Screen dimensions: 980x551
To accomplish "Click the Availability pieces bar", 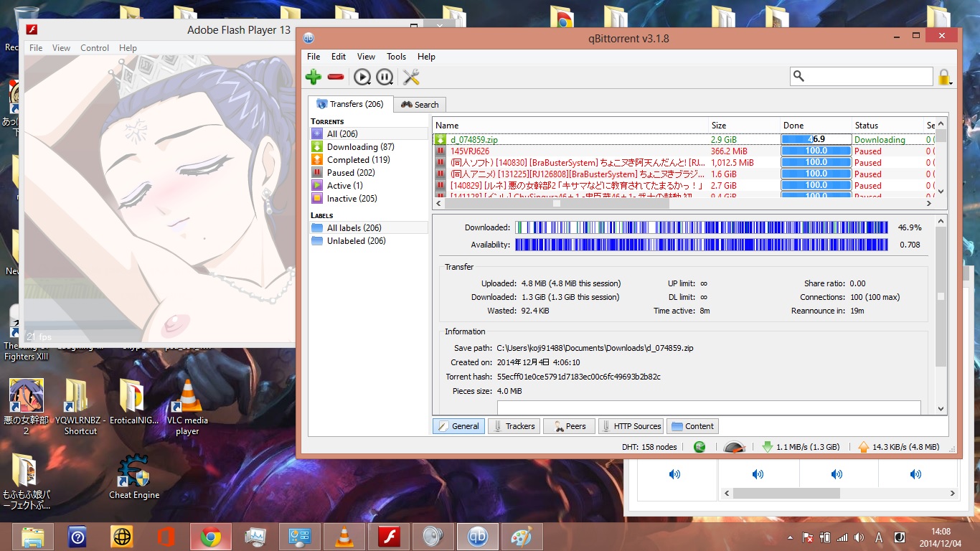I will [701, 245].
